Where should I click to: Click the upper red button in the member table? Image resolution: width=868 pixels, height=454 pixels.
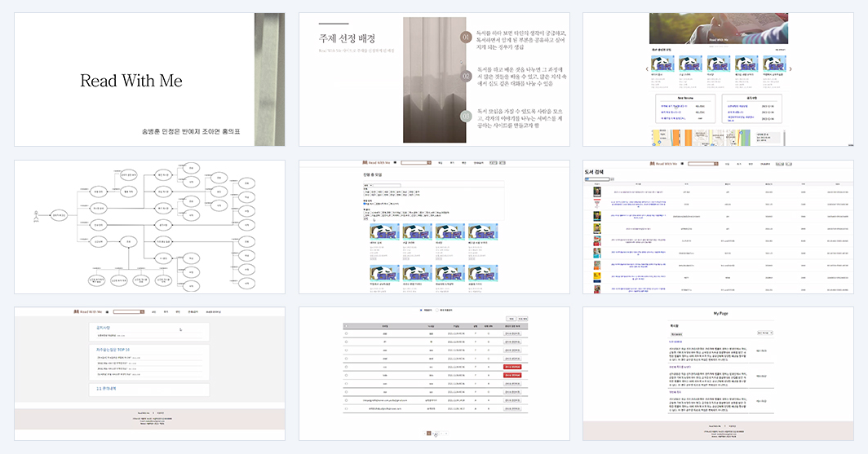[x=512, y=367]
